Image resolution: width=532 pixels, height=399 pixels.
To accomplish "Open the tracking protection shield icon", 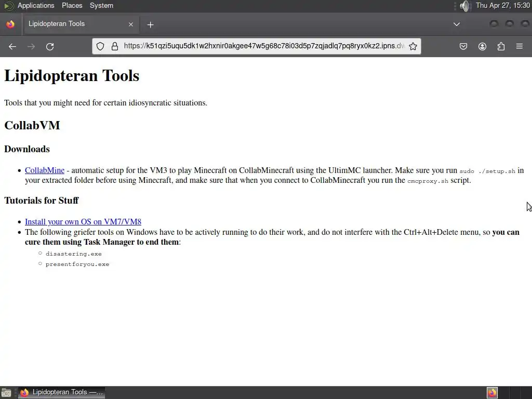I will (x=100, y=46).
